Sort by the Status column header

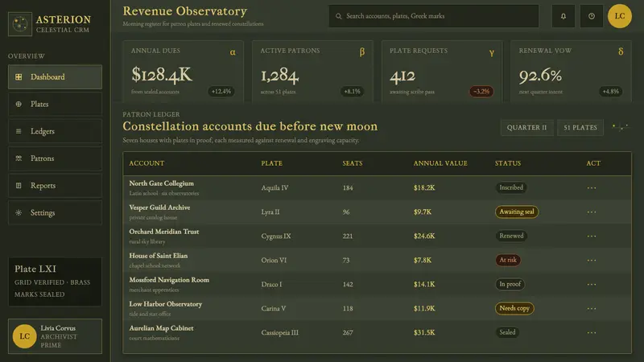[x=508, y=163]
